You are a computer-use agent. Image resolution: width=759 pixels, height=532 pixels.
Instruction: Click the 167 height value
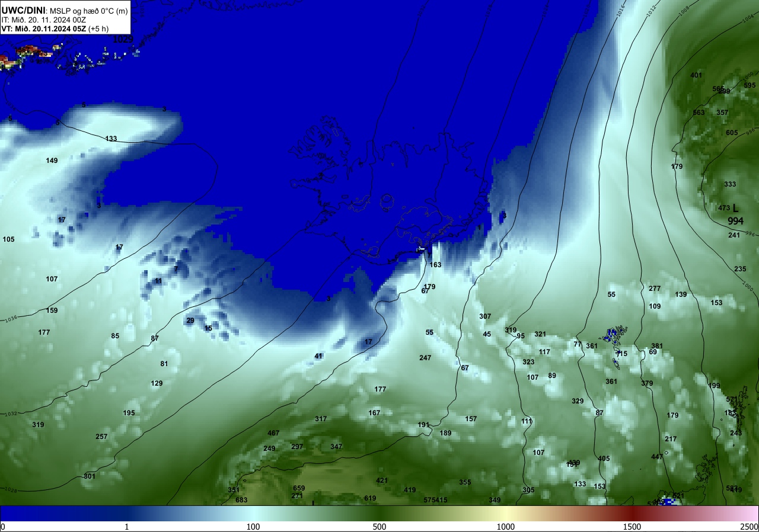click(374, 413)
